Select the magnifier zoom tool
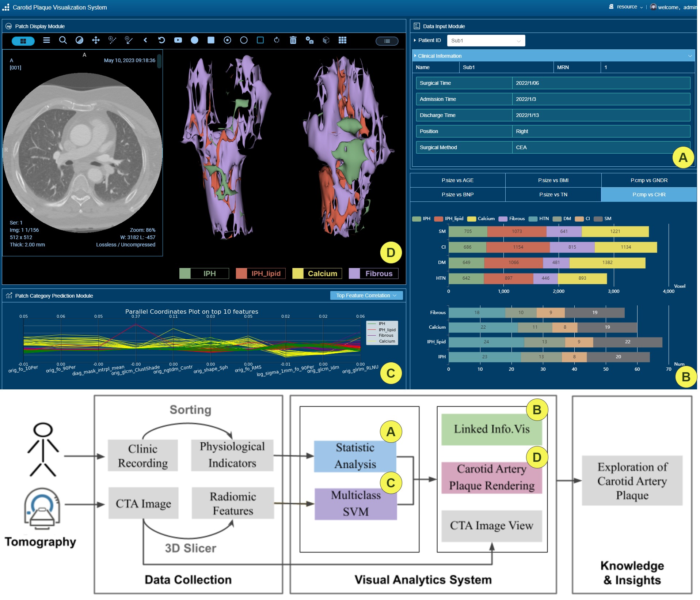 [x=63, y=40]
